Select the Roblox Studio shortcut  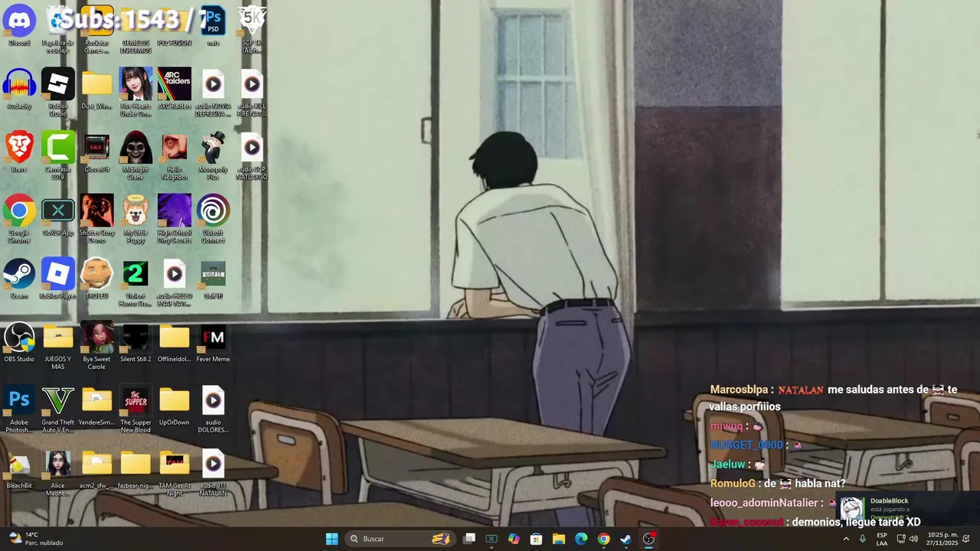pos(58,92)
